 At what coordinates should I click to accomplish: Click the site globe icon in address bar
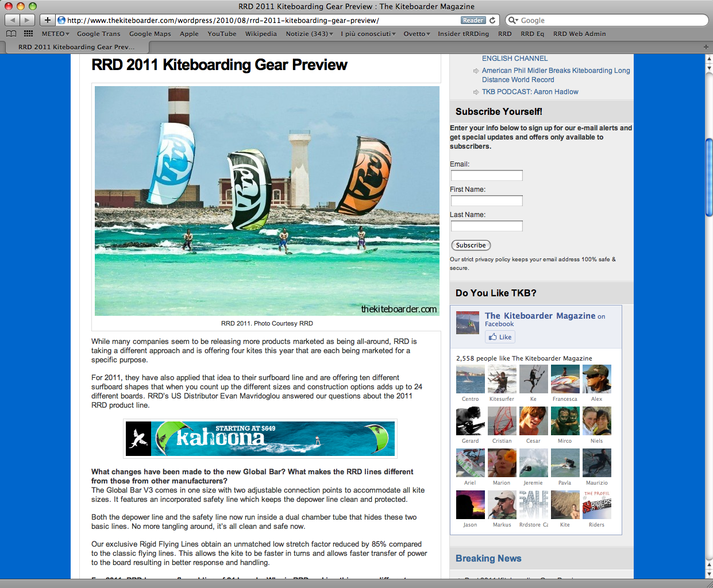61,20
